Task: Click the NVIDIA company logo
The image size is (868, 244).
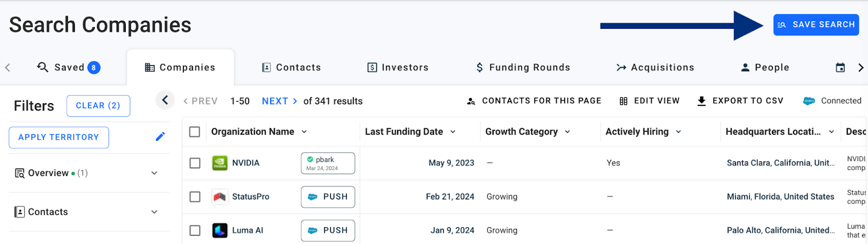Action: tap(220, 163)
